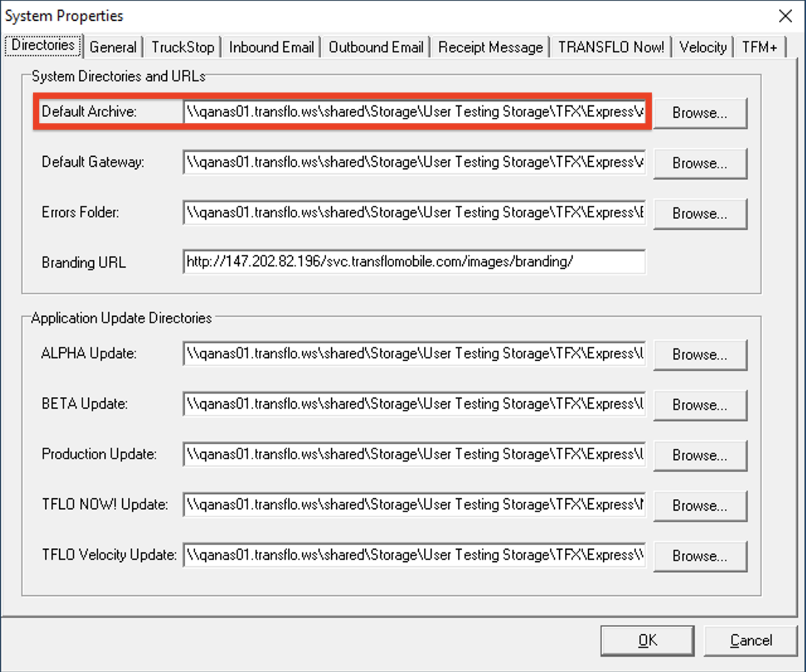
Task: Click the Errors Folder label
Action: (80, 212)
